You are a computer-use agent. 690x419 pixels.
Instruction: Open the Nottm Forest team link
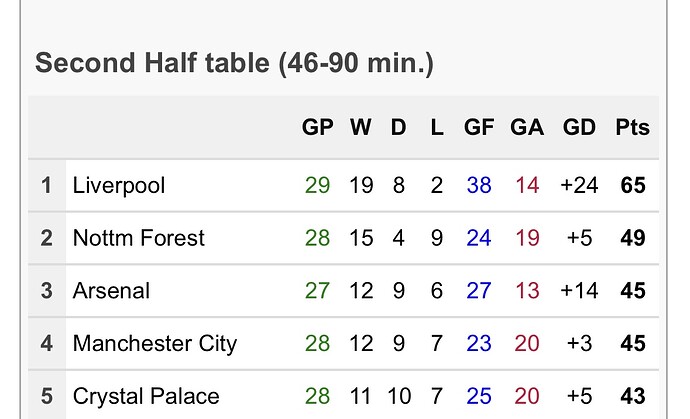click(x=139, y=238)
